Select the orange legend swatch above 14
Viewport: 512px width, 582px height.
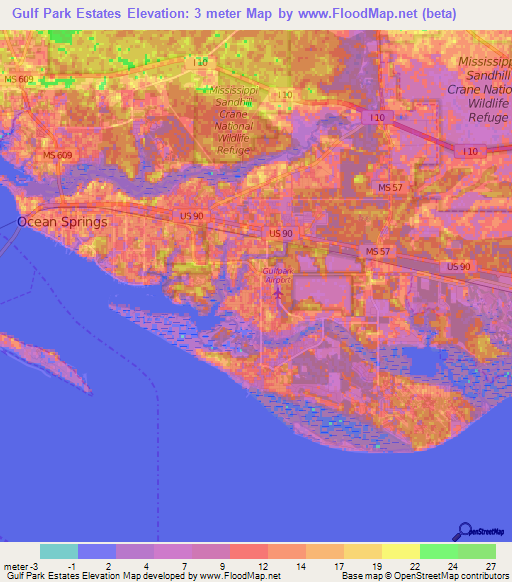point(325,552)
